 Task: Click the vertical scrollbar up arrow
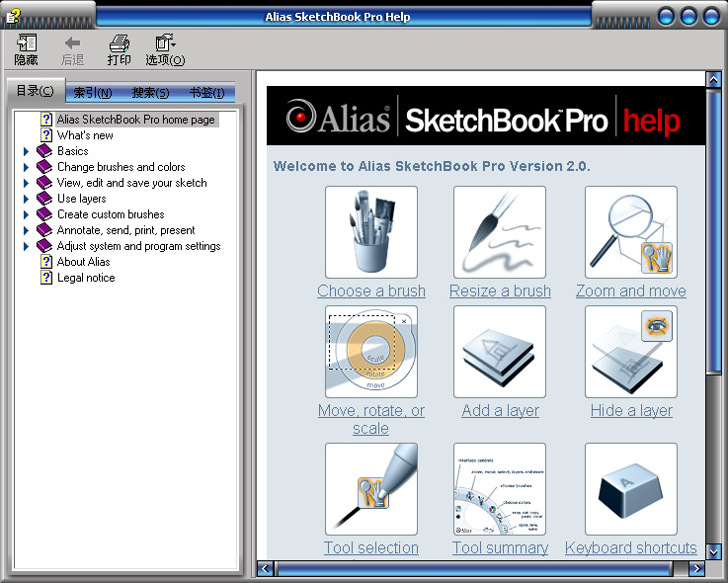tap(713, 80)
